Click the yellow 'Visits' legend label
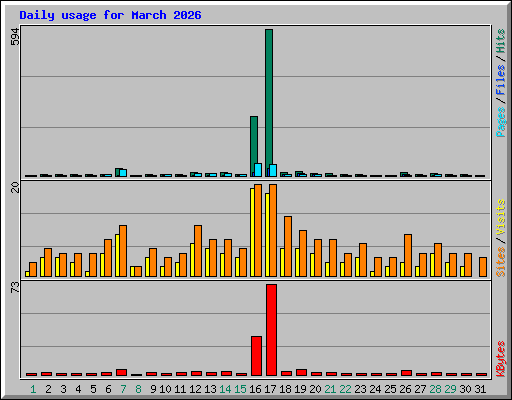The image size is (512, 400). pyautogui.click(x=501, y=217)
